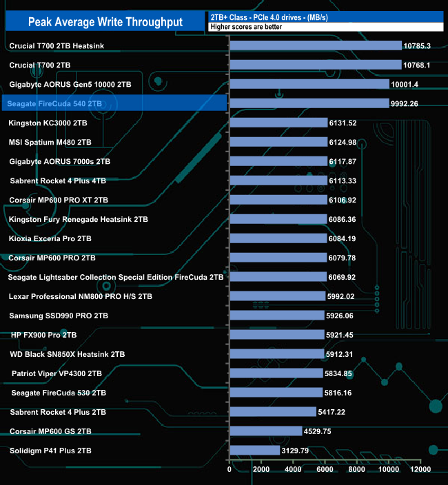Select 'Lexar Professional NM800 PRO H/S 2TB' label
The width and height of the screenshot is (448, 485).
[x=81, y=296]
